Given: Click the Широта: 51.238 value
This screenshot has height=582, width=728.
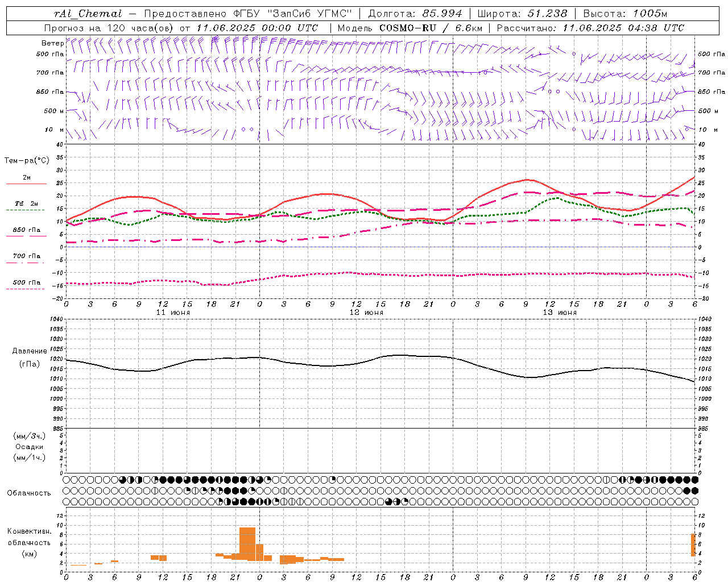Looking at the screenshot, I should tap(522, 14).
